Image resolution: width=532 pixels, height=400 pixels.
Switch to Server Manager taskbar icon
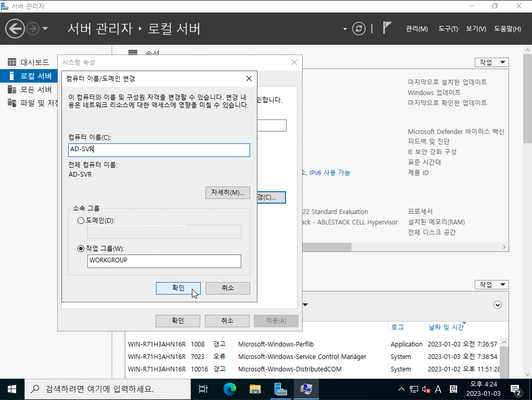pos(281,389)
